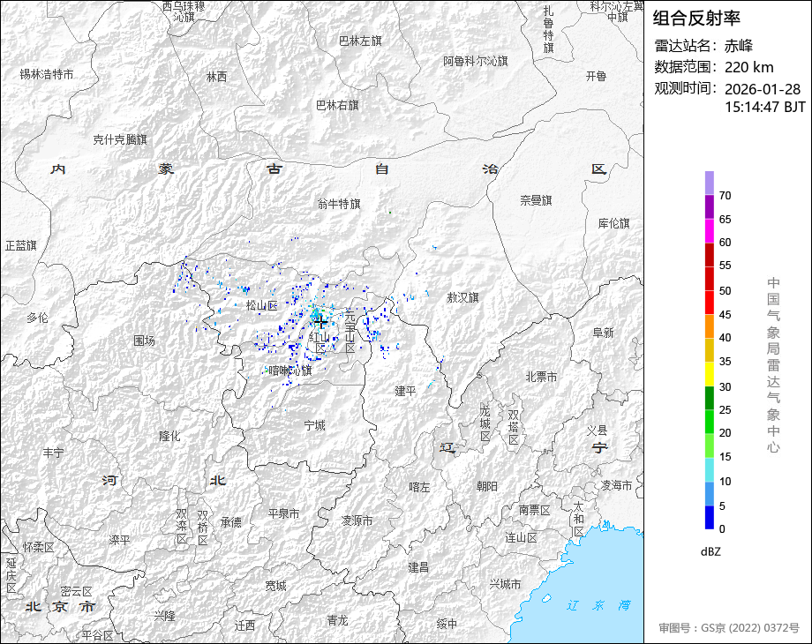The width and height of the screenshot is (812, 644).
Task: Click the 凌海市 map label
Action: point(616,485)
